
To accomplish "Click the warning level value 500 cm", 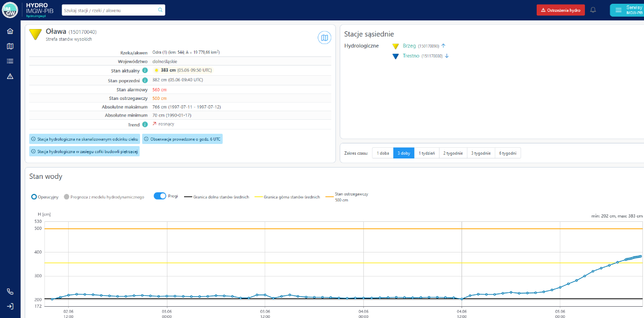I will (159, 98).
